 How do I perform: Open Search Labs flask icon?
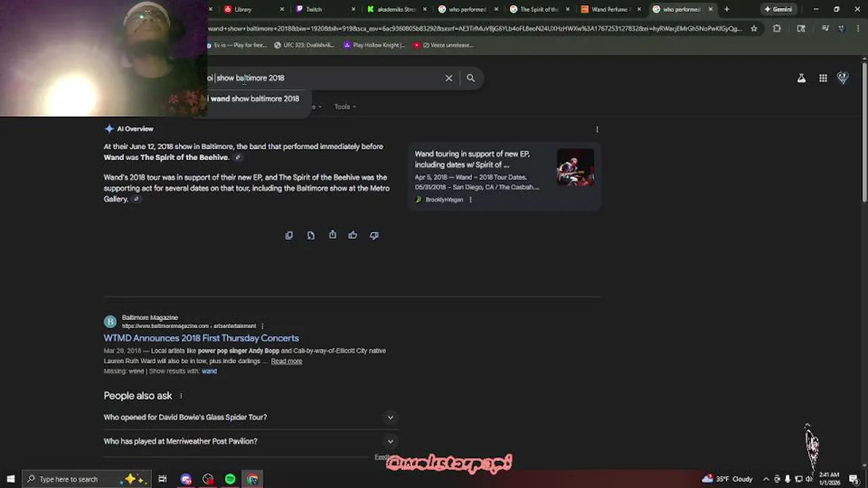coord(802,78)
